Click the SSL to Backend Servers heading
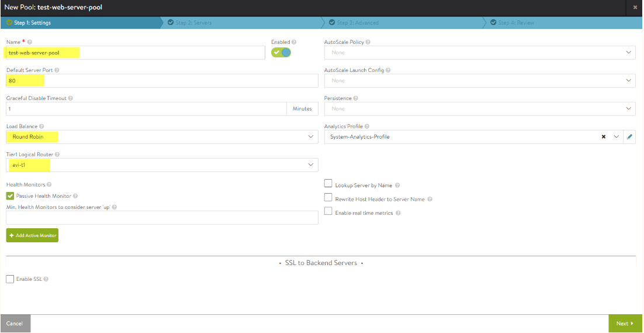644x333 pixels. pyautogui.click(x=321, y=263)
